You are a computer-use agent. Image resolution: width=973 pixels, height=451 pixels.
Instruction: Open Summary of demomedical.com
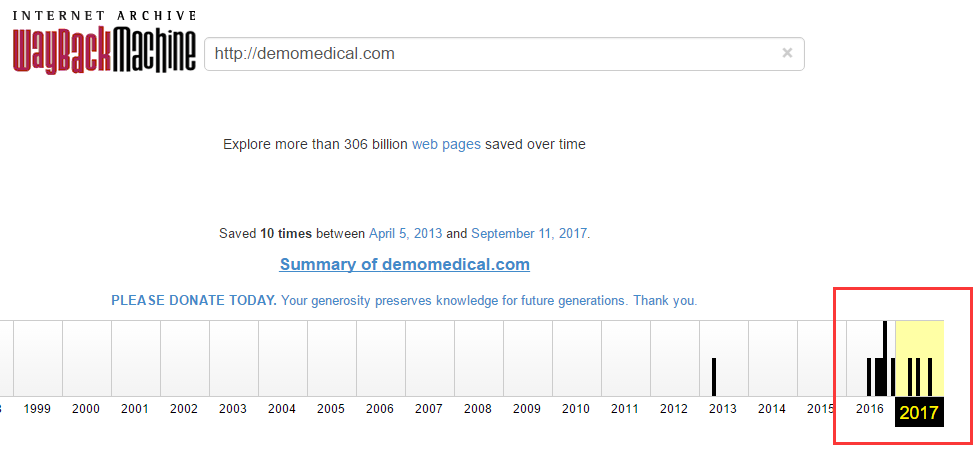(405, 264)
